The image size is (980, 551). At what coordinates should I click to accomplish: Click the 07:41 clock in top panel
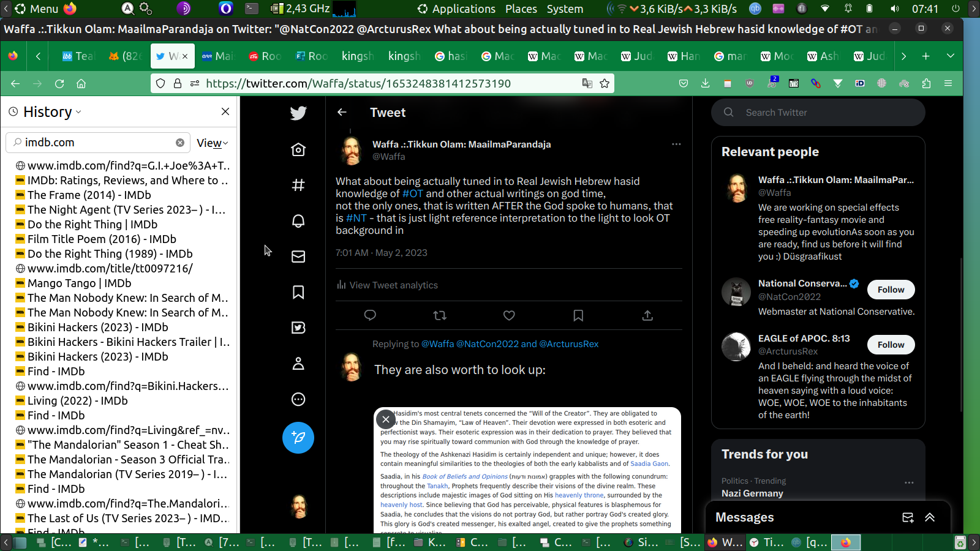tap(925, 9)
